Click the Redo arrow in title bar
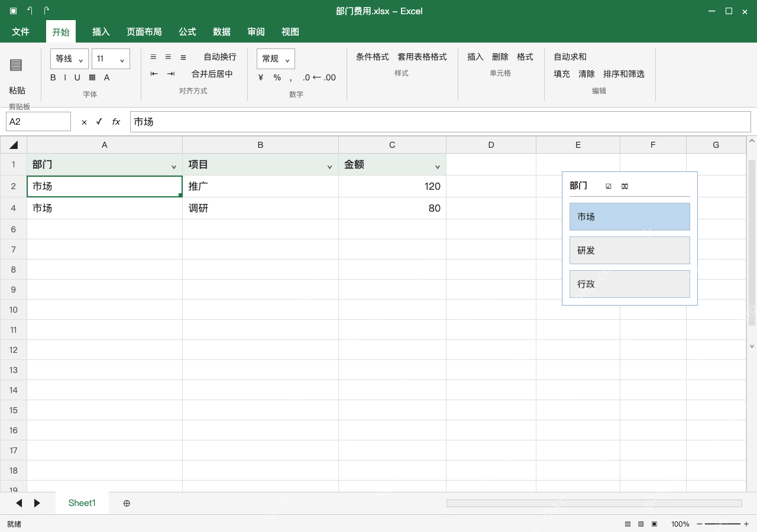Screen dimensions: 757x532 [46, 11]
